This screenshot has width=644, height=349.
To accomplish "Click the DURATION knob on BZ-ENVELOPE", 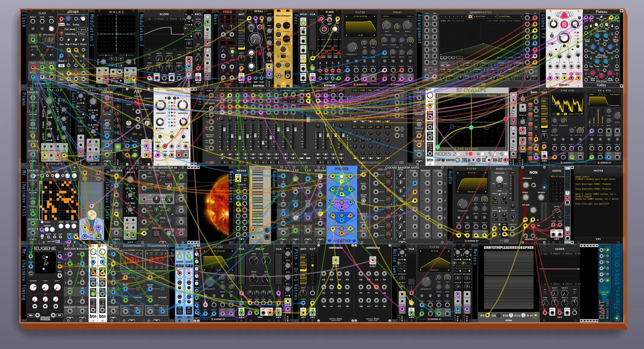I will 458,160.
